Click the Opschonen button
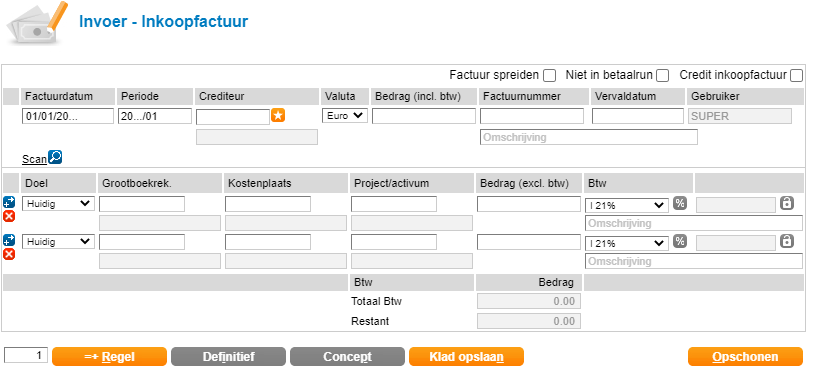 (x=745, y=357)
